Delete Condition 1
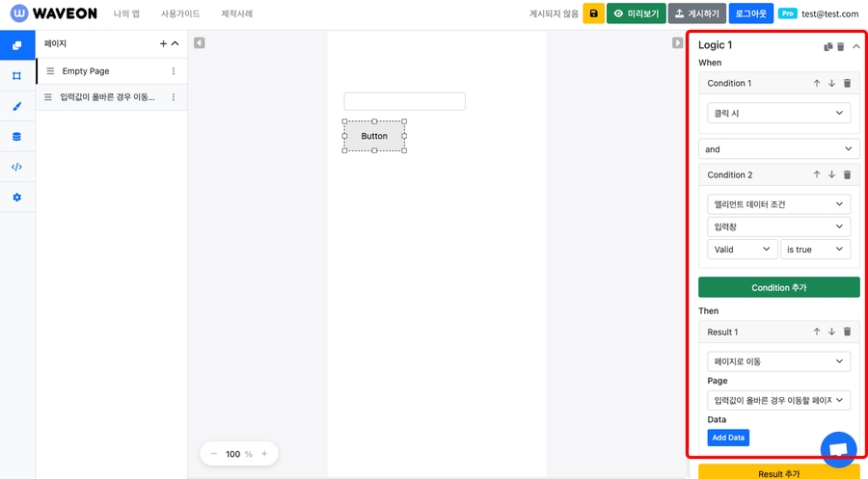Image resolution: width=868 pixels, height=479 pixels. [x=847, y=83]
